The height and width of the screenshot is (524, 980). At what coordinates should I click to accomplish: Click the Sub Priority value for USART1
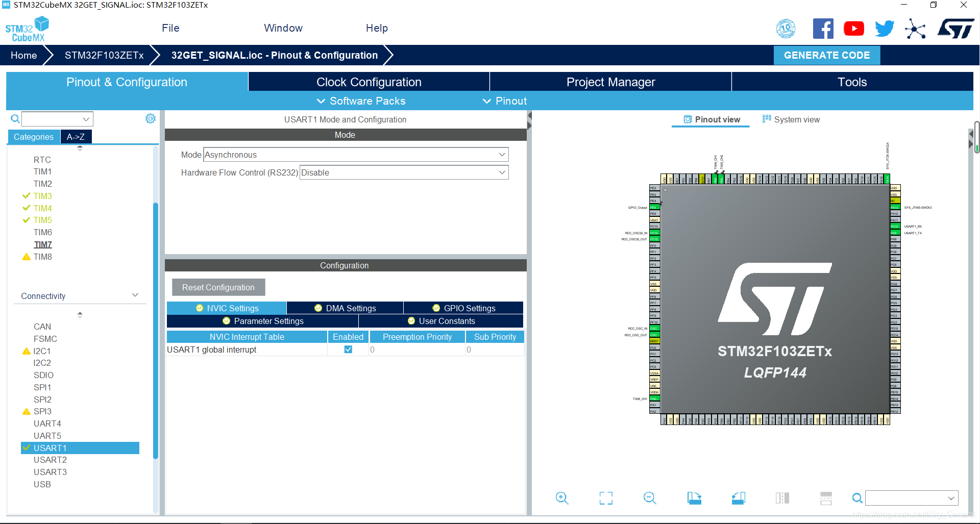coord(494,350)
